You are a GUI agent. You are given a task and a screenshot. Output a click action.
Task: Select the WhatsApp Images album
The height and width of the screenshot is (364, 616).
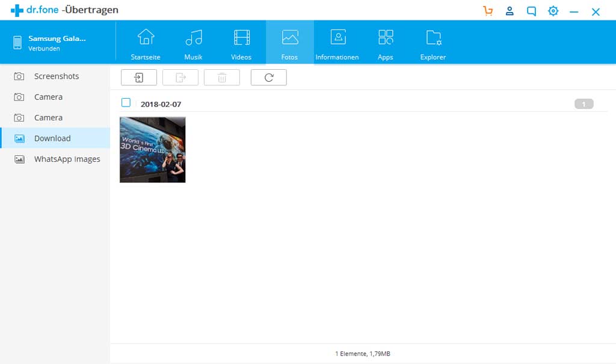[x=61, y=159]
